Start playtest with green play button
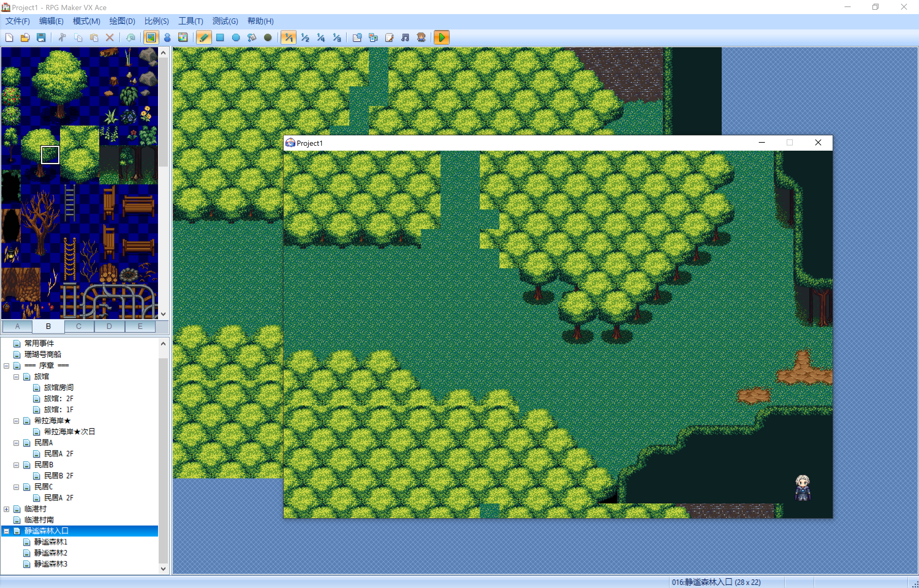 point(442,37)
